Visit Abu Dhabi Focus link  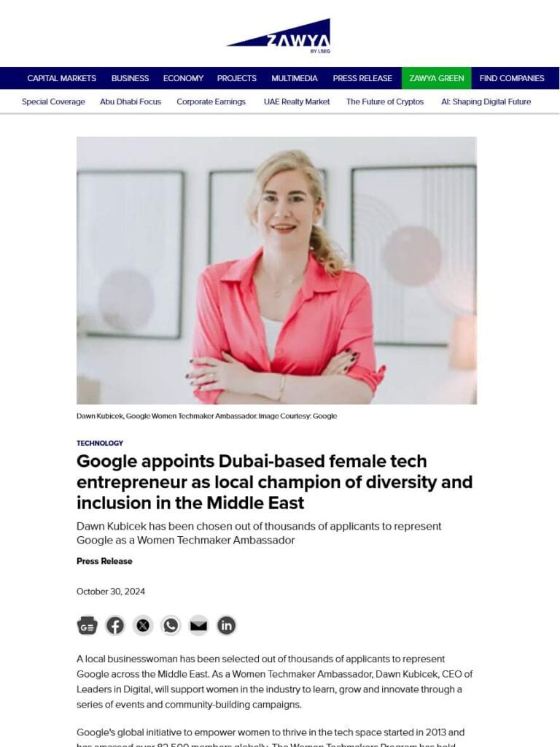pos(131,101)
